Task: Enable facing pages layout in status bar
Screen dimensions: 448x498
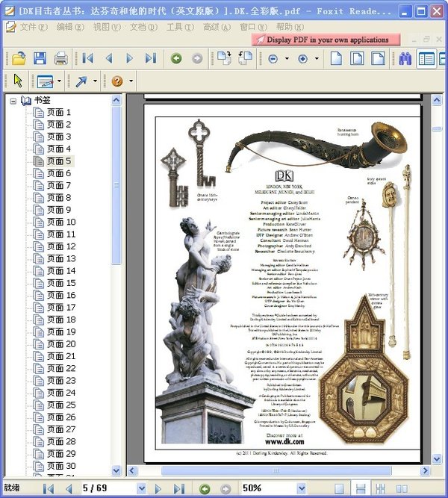Action: (x=402, y=488)
